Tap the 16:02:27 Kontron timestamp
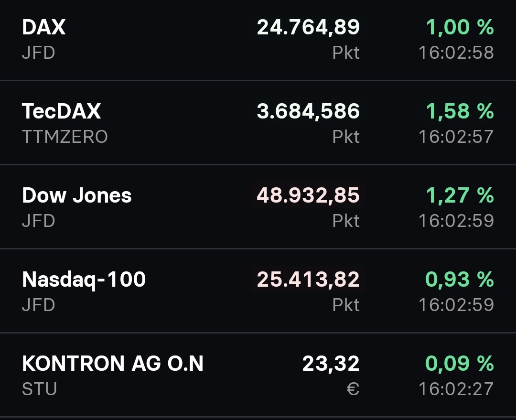This screenshot has width=516, height=420. 456,389
